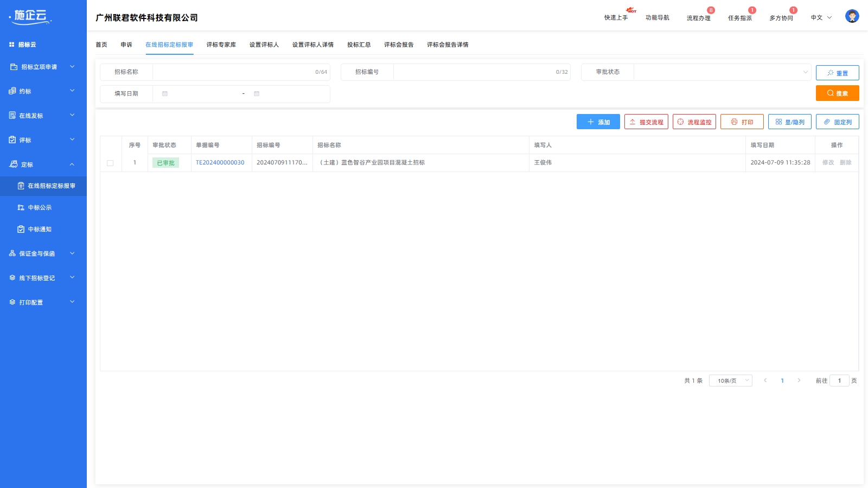Select the checkbox for row 1
The image size is (868, 488).
point(110,163)
